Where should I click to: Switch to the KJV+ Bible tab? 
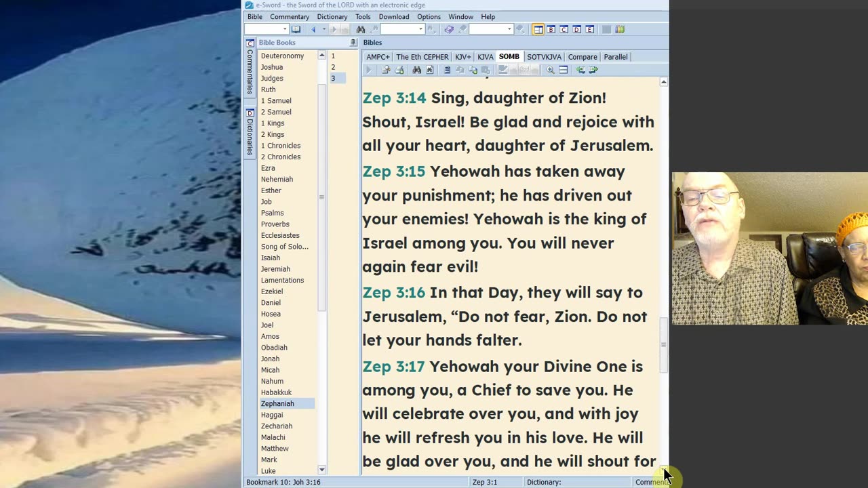pos(462,57)
